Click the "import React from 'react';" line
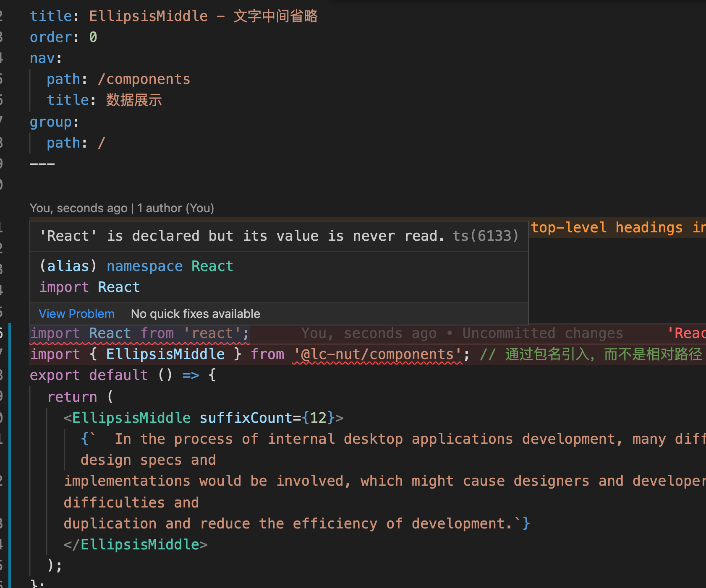The width and height of the screenshot is (706, 588). click(140, 333)
